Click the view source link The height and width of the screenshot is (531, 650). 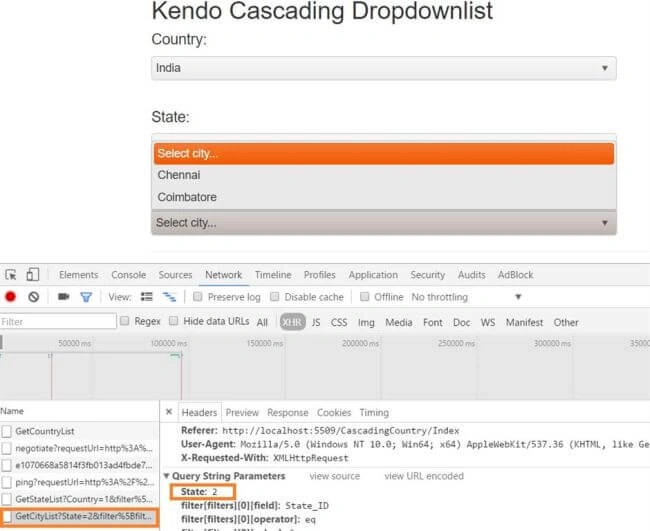coord(335,476)
